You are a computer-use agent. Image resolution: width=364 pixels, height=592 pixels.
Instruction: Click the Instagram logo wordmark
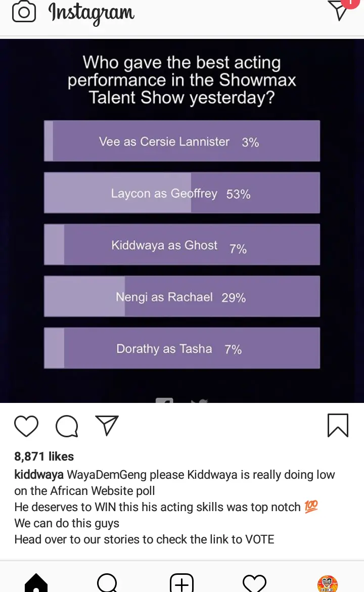pos(92,13)
